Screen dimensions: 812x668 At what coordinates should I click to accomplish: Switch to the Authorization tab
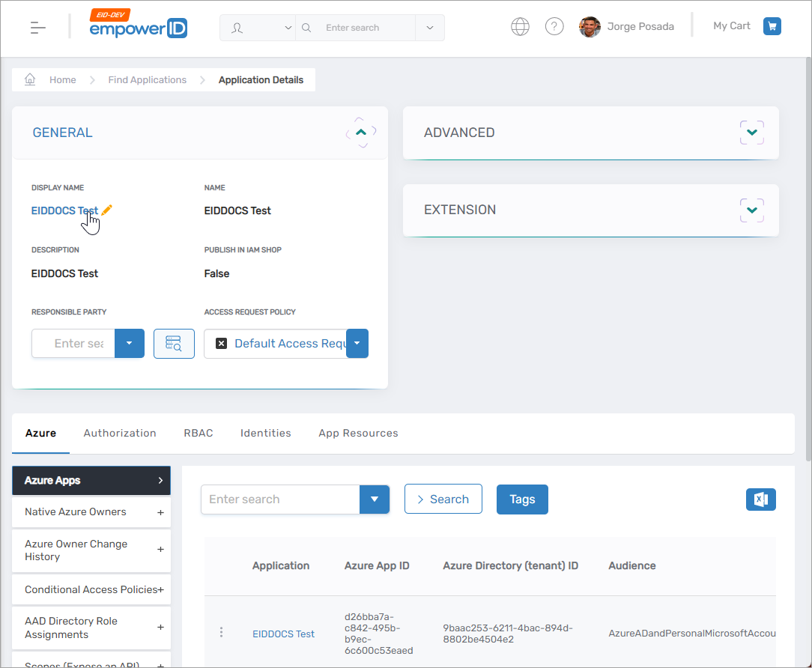tap(120, 433)
